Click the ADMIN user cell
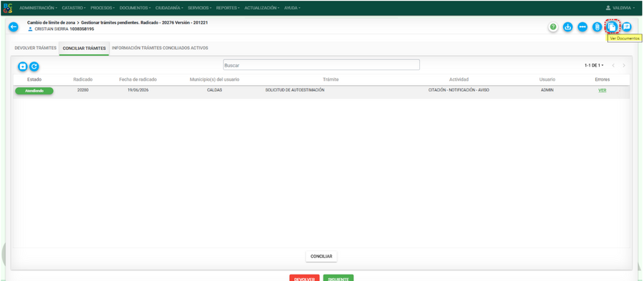 click(547, 90)
